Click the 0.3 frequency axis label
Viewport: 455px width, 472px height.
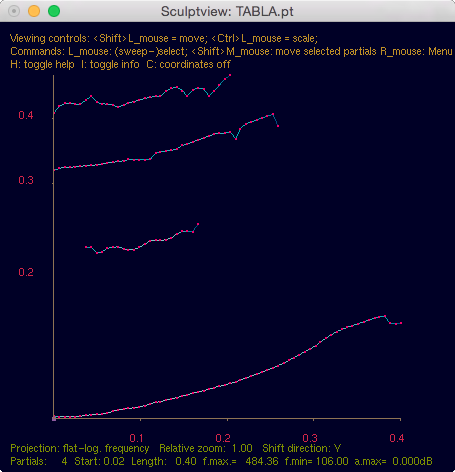coord(26,180)
